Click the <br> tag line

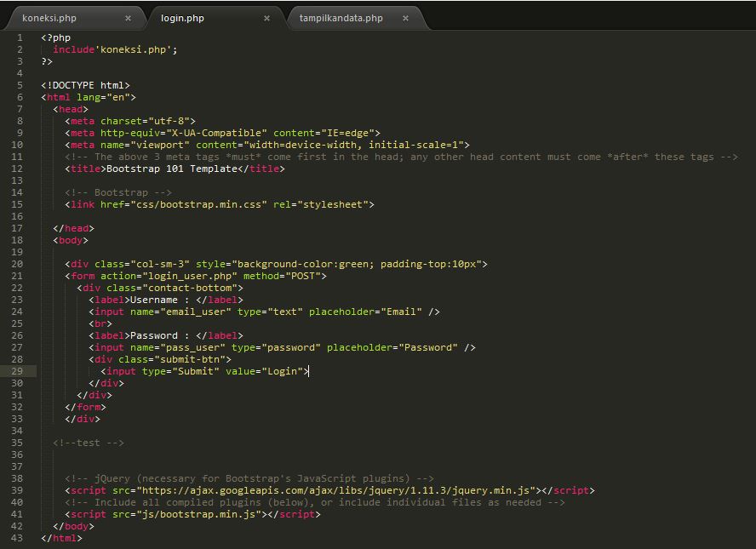100,324
